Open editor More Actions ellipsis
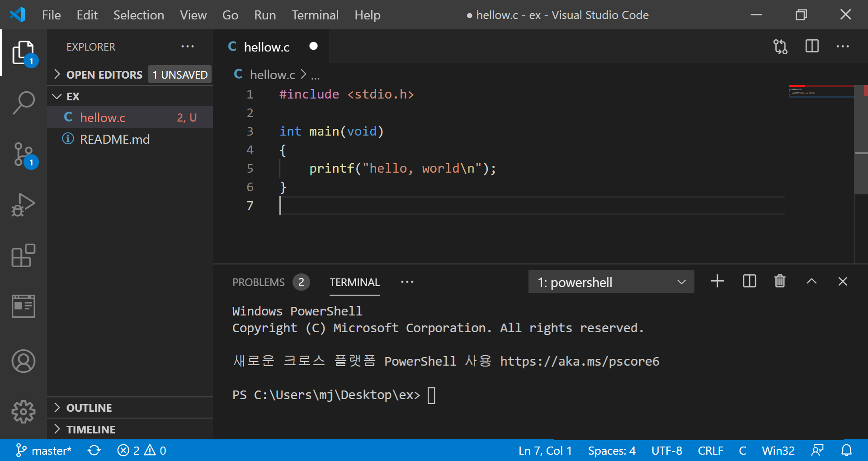Screen dimensions: 868x461 tap(843, 47)
